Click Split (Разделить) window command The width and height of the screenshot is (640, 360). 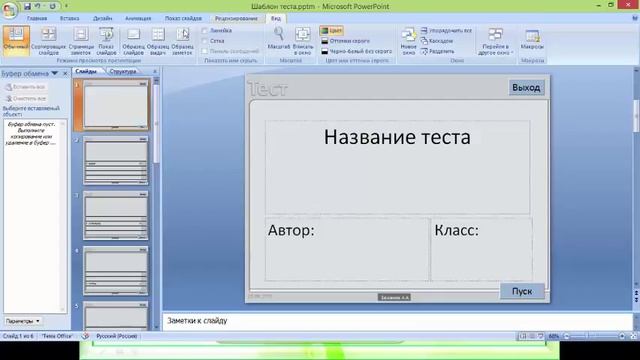click(438, 51)
